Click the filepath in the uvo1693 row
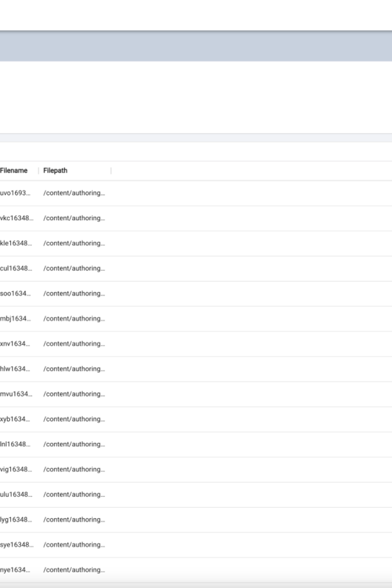Screen dimensions: 392x588 pos(74,193)
